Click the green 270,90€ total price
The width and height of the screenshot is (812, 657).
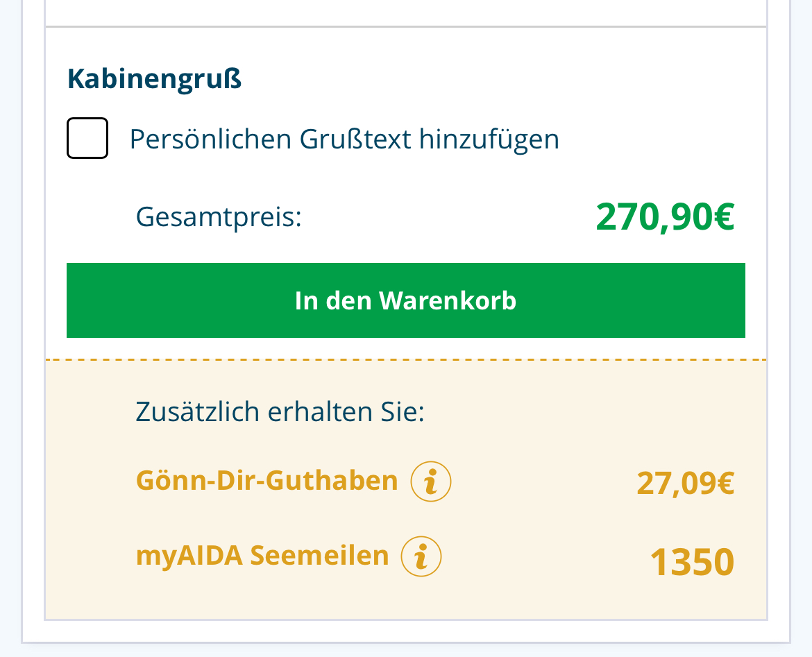[664, 217]
